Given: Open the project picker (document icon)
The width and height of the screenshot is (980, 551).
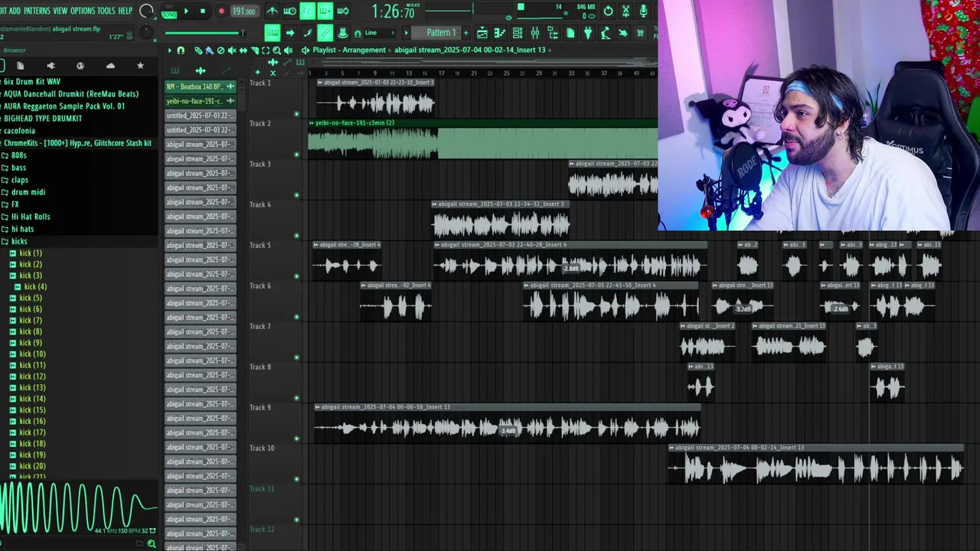Looking at the screenshot, I should (x=570, y=32).
